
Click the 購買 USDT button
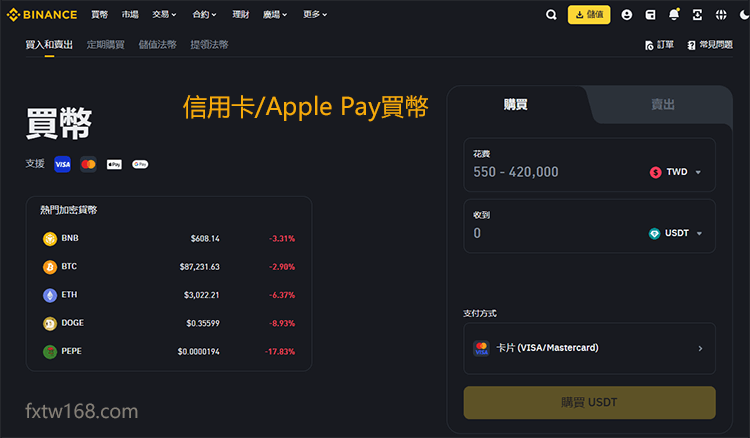coord(589,403)
